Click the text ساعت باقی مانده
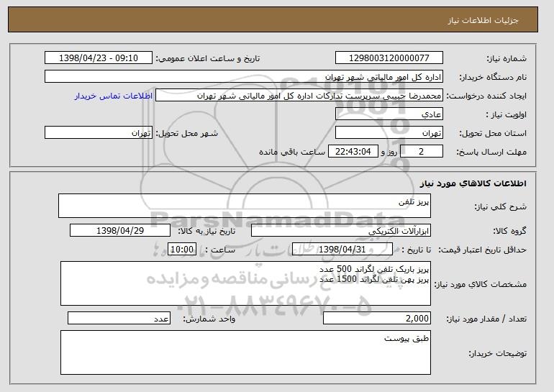 pyautogui.click(x=292, y=152)
